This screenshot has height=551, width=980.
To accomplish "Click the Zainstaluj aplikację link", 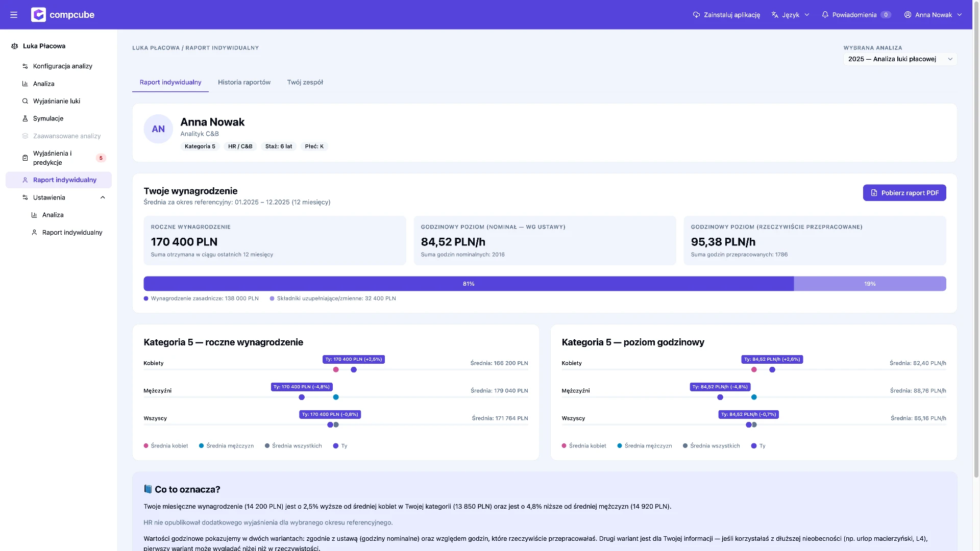I will click(x=726, y=15).
